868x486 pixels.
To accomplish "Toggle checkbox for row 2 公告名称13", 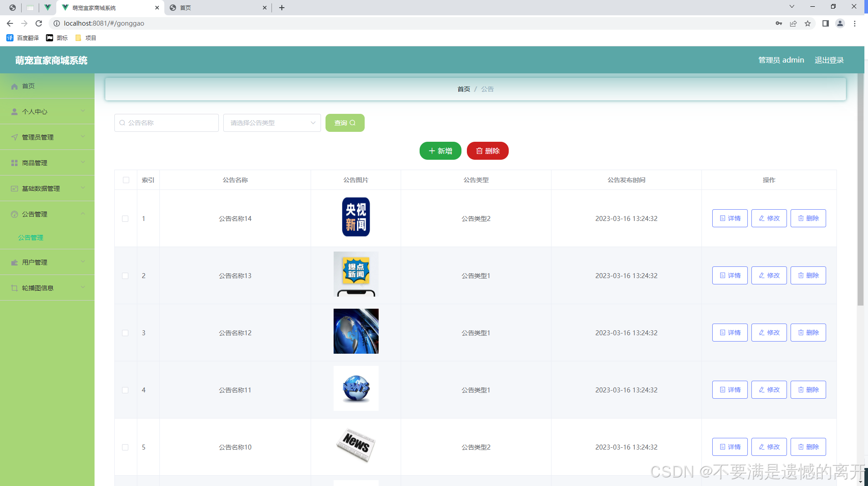I will click(125, 274).
